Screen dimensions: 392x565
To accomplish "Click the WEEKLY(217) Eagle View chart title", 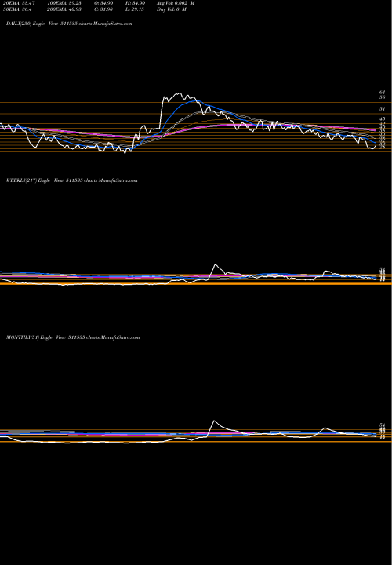I will pyautogui.click(x=71, y=180).
